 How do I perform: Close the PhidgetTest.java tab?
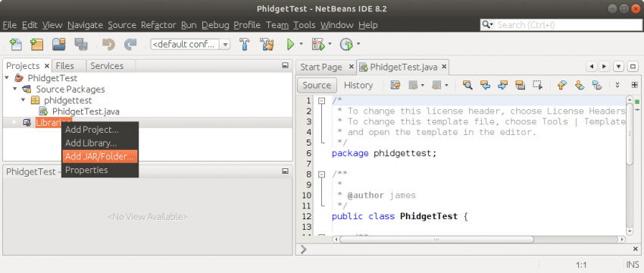point(444,67)
